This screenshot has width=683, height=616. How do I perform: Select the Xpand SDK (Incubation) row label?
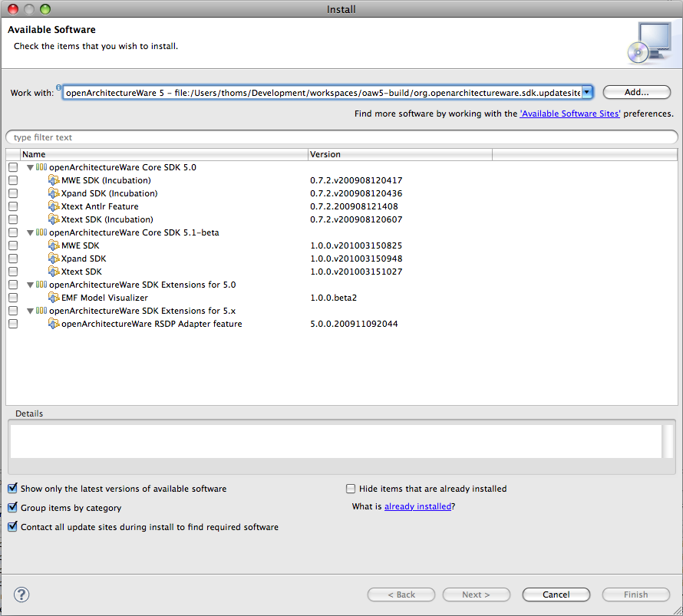click(x=109, y=193)
